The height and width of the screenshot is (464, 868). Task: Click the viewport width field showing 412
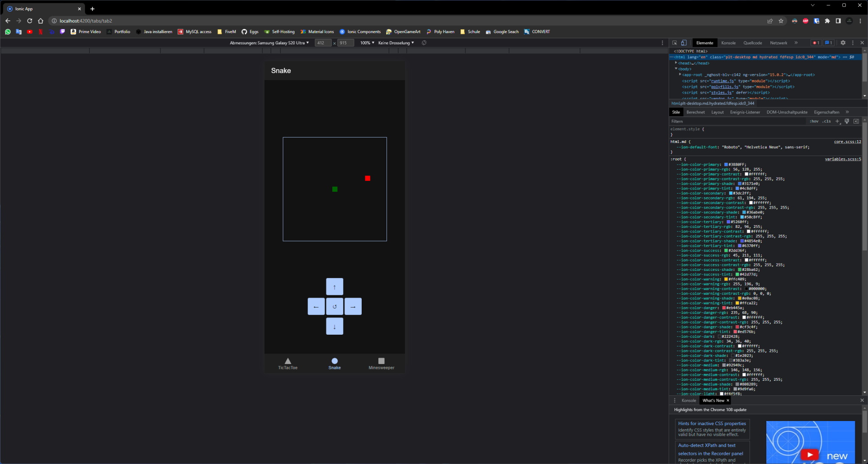[x=323, y=43]
